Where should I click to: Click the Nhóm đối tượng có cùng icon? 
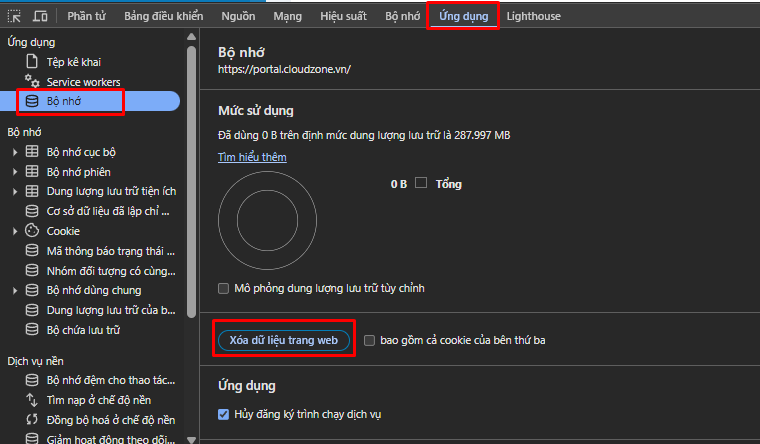[x=32, y=270]
